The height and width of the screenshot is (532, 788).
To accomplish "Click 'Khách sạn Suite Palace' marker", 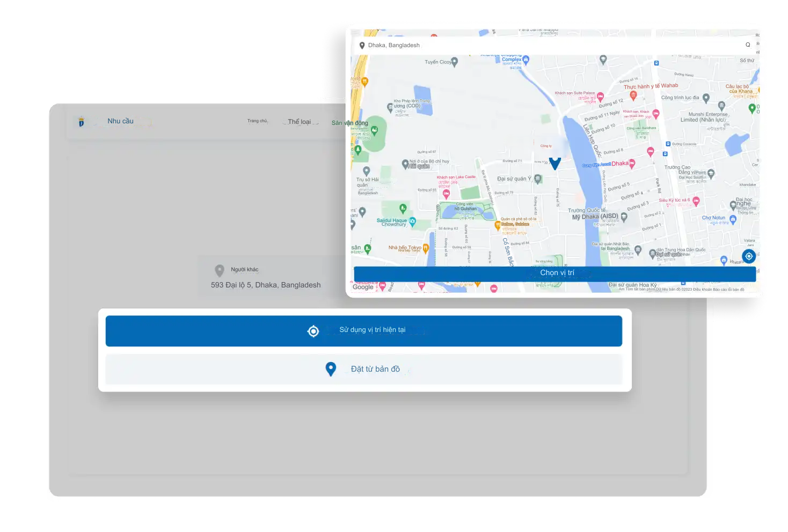I will click(x=600, y=97).
